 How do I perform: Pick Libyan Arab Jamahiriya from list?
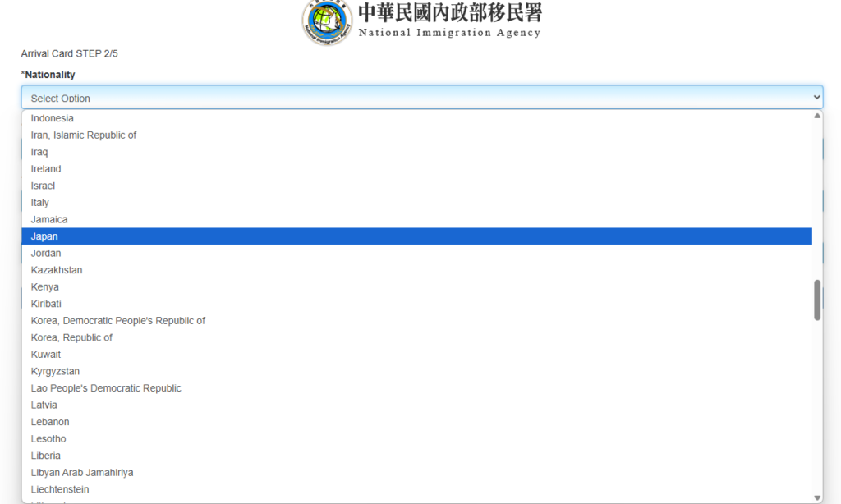[x=82, y=473]
